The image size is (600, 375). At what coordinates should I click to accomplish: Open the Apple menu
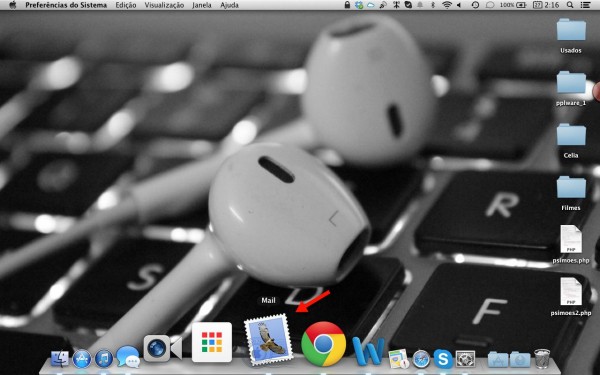(x=13, y=5)
